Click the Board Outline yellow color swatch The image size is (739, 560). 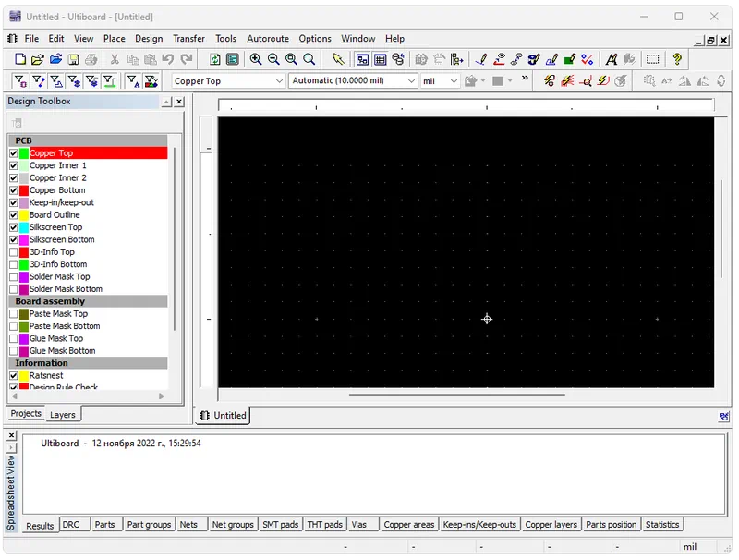coord(24,215)
